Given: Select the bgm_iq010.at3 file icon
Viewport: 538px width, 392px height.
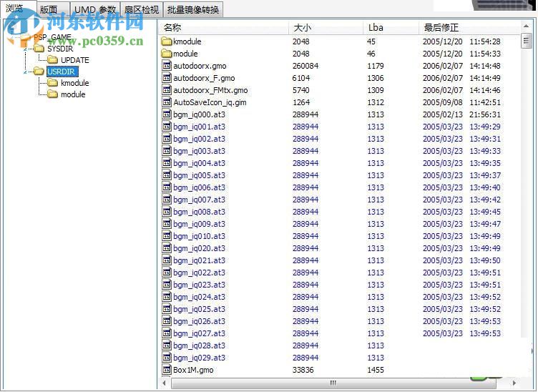Looking at the screenshot, I should click(x=167, y=236).
